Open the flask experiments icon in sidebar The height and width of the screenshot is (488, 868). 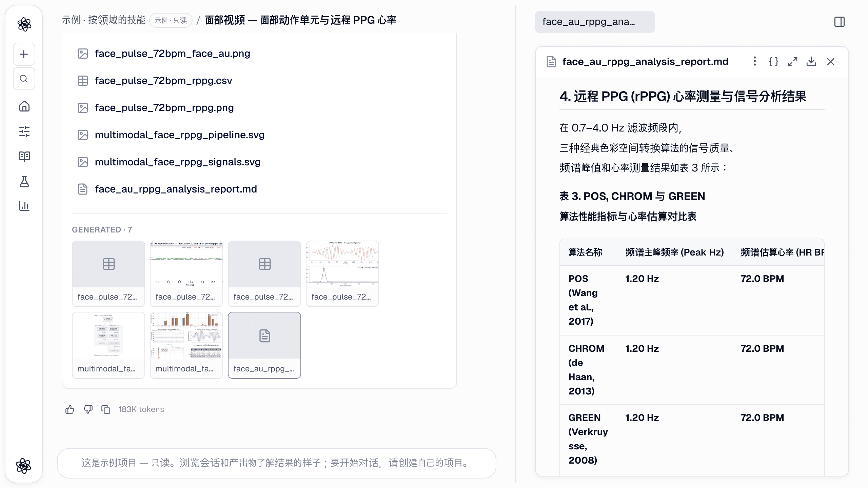[x=24, y=181]
